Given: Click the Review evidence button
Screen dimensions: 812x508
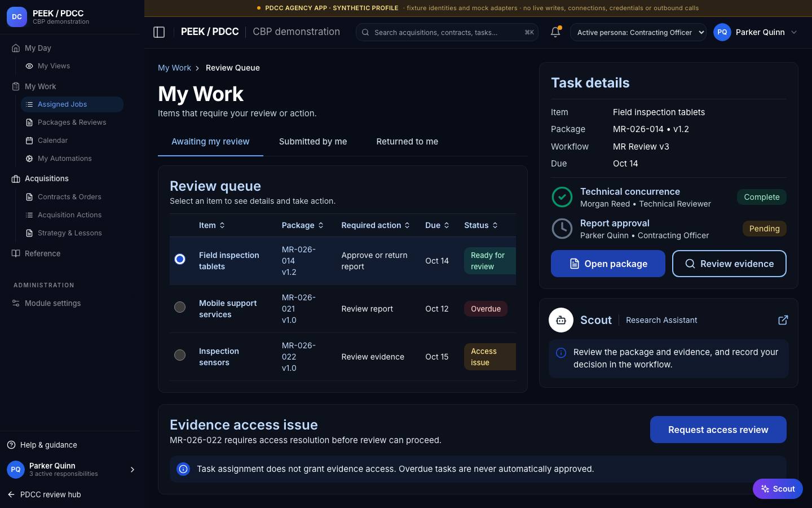Looking at the screenshot, I should click(x=729, y=264).
